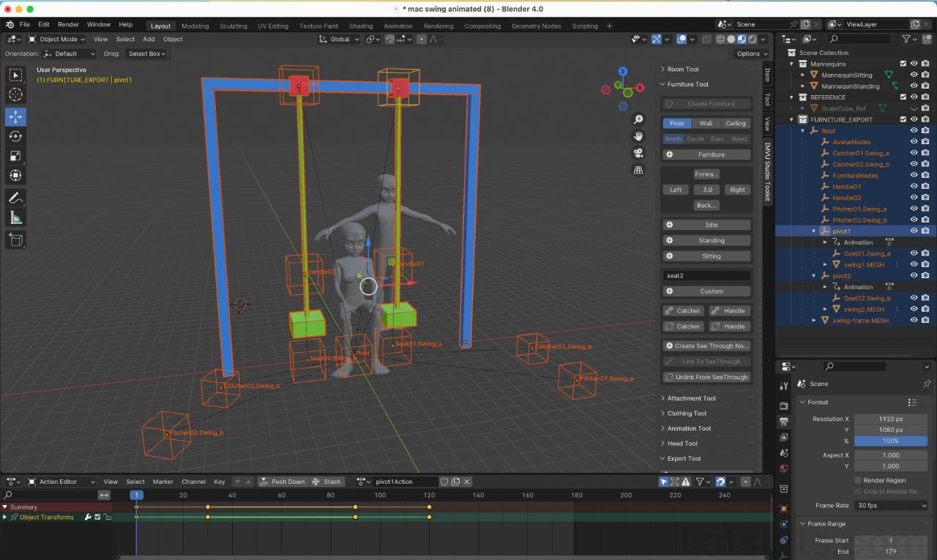
Task: Toggle visibility of swing-frame.MESH
Action: coord(914,321)
